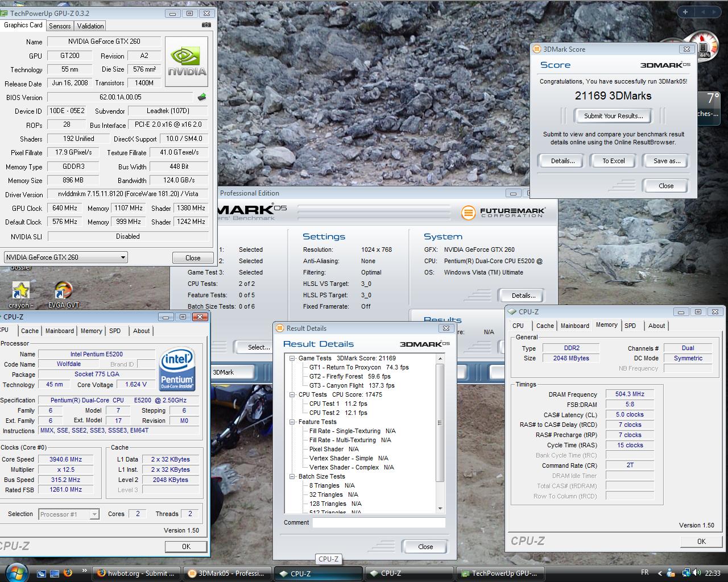Click the taskbar clock showing 22:33
The height and width of the screenshot is (582, 728).
(713, 573)
